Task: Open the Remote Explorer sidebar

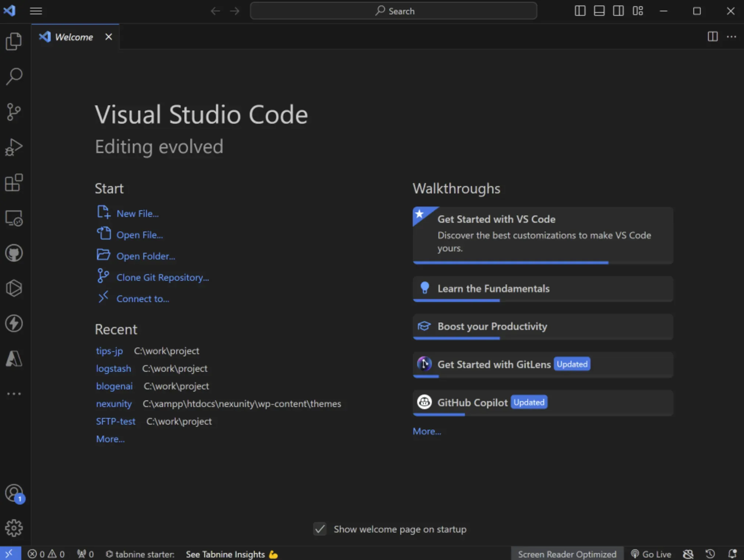Action: 14,218
